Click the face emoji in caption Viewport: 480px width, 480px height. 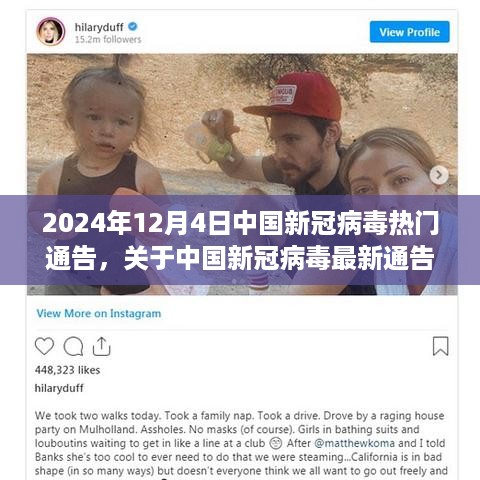pos(276,443)
